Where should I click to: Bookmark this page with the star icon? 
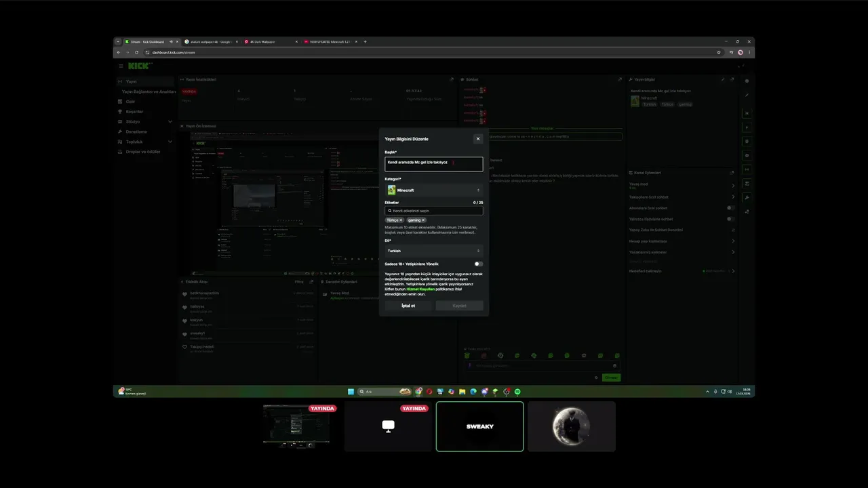tap(719, 52)
